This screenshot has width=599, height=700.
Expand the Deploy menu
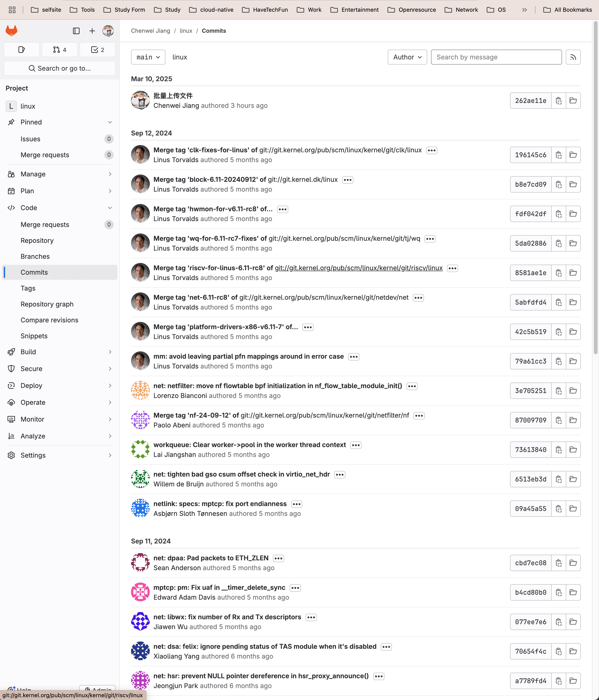pyautogui.click(x=59, y=386)
